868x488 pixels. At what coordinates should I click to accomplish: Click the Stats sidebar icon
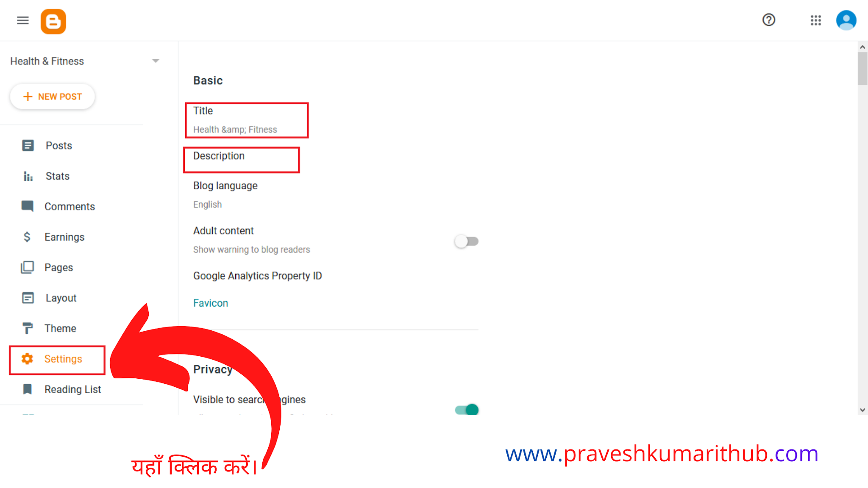tap(28, 176)
